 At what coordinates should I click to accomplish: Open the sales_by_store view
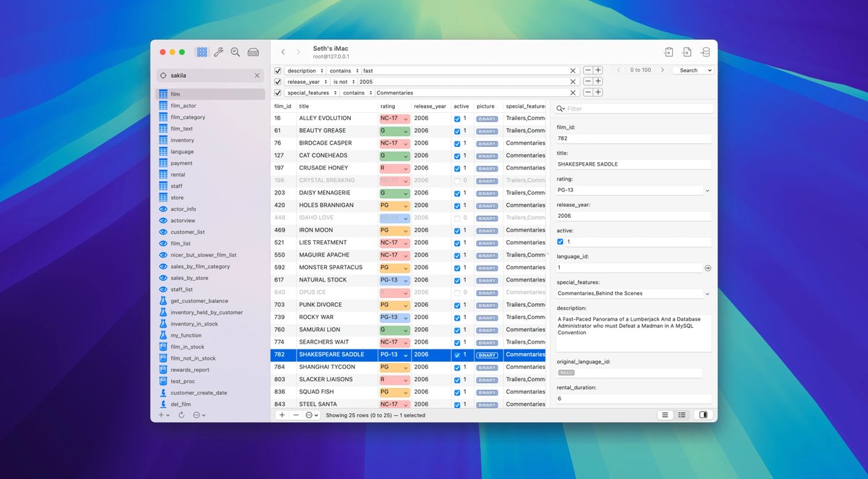pyautogui.click(x=189, y=278)
